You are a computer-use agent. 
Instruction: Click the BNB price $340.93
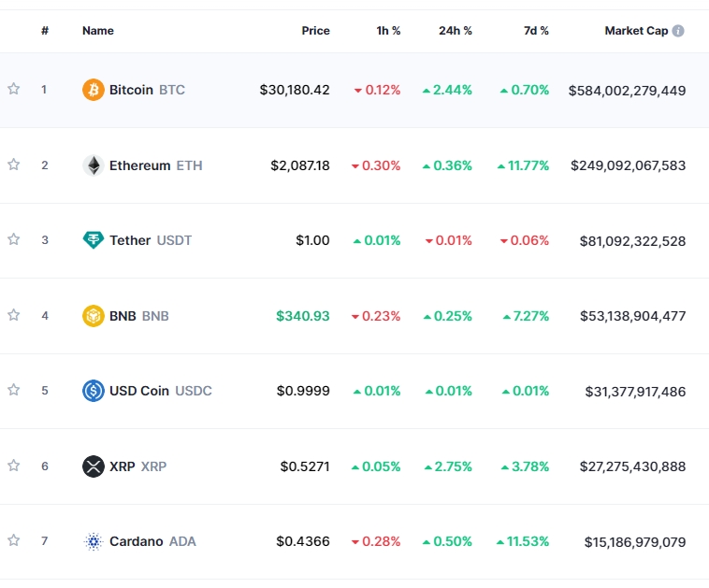tap(303, 316)
